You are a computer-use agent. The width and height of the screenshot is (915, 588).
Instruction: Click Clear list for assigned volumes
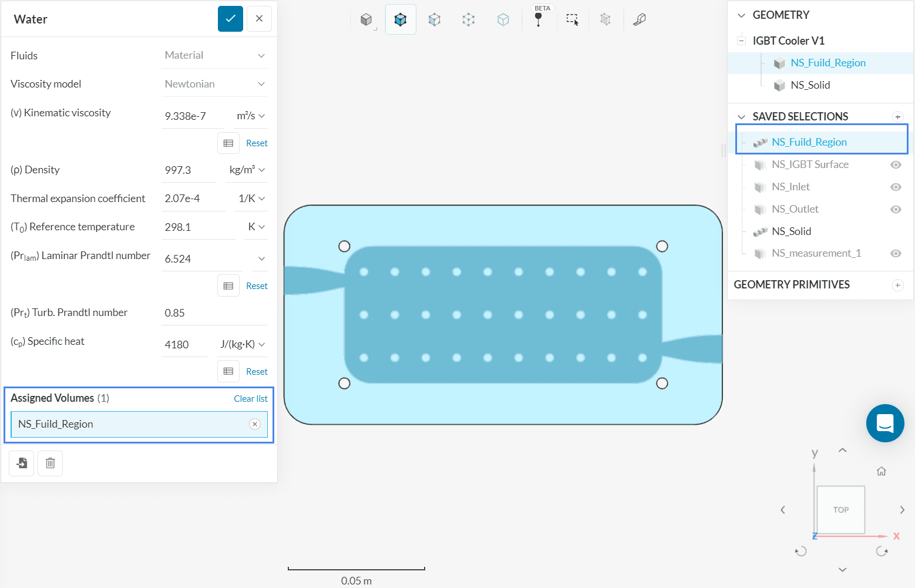click(250, 399)
